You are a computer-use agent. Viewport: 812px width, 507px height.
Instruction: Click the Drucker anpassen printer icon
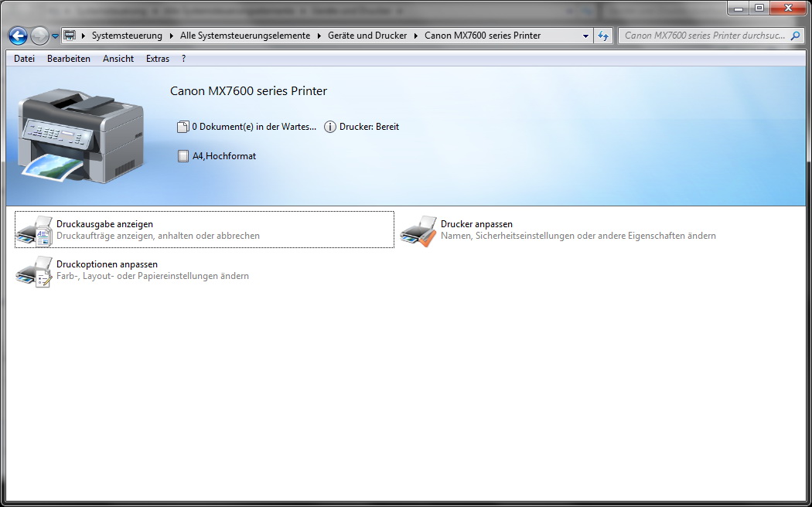click(419, 231)
